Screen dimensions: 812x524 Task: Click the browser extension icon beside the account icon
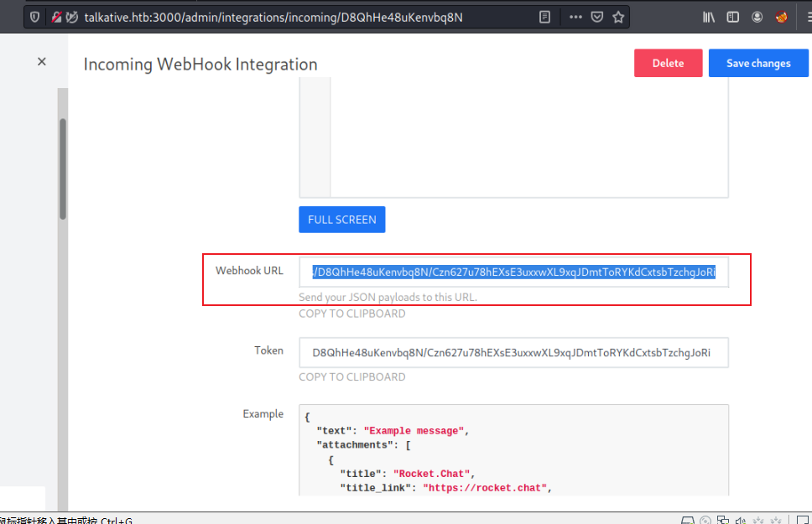(x=781, y=17)
